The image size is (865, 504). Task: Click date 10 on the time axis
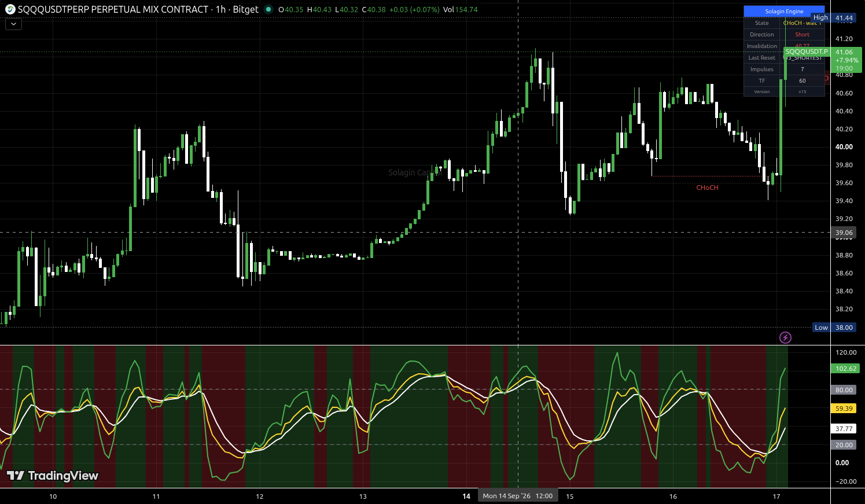[53, 496]
